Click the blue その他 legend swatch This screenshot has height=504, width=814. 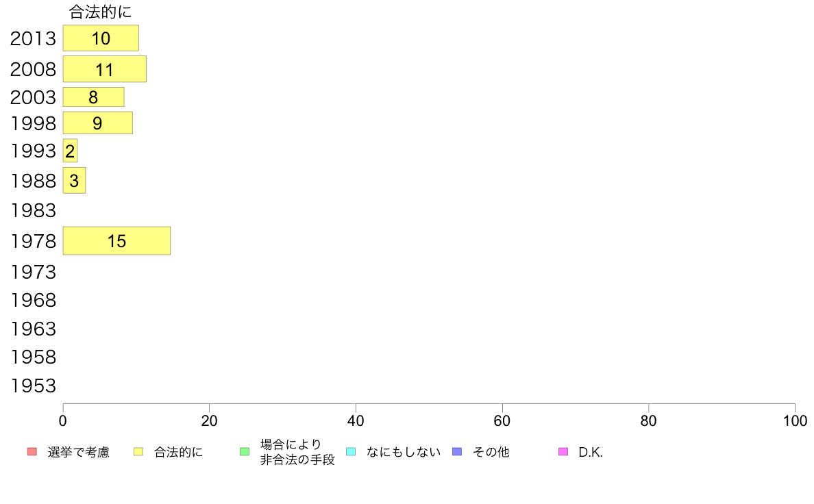pyautogui.click(x=457, y=451)
